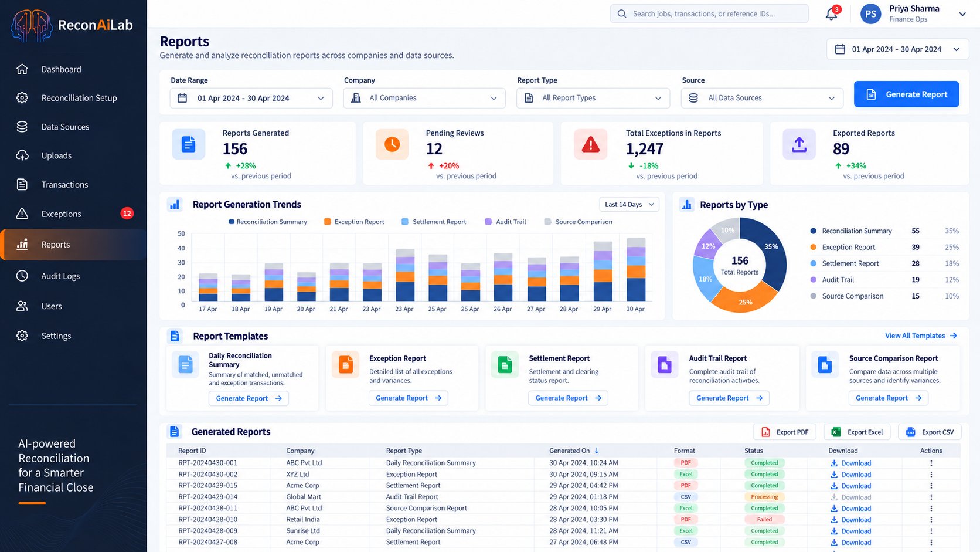The height and width of the screenshot is (552, 980).
Task: Click the Failed status badge
Action: (764, 520)
